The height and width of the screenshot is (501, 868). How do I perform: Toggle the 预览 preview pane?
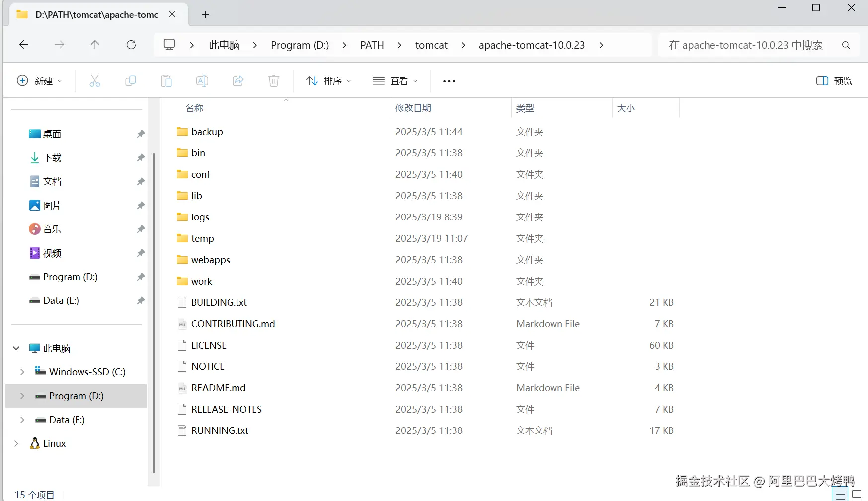click(834, 81)
